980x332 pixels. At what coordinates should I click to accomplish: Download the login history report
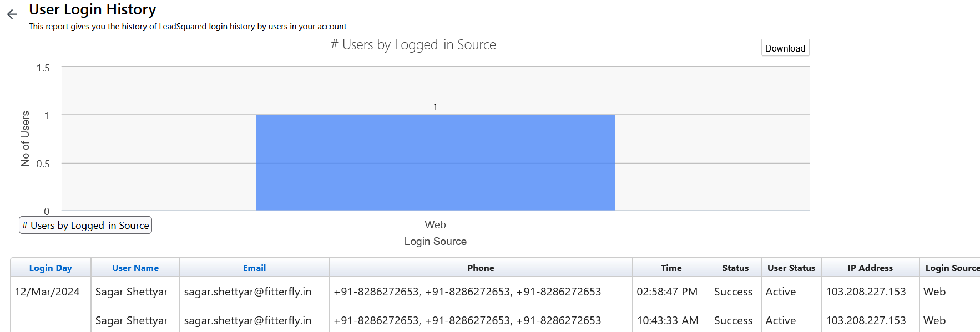coord(785,48)
